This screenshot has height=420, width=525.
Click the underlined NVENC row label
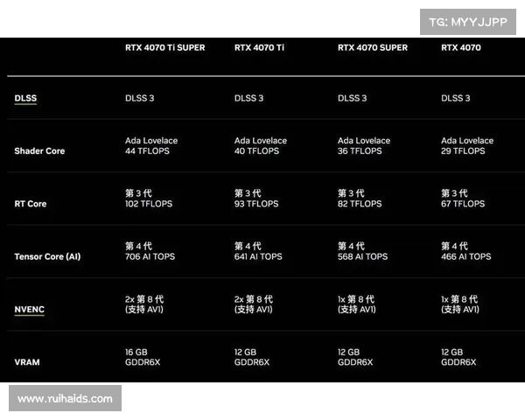click(29, 309)
